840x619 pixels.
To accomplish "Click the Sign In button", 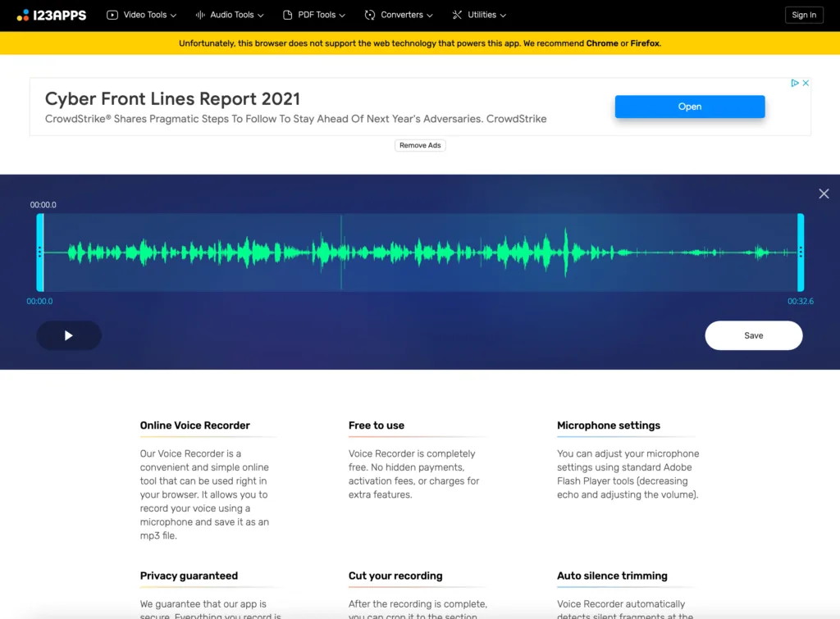I will [x=804, y=15].
